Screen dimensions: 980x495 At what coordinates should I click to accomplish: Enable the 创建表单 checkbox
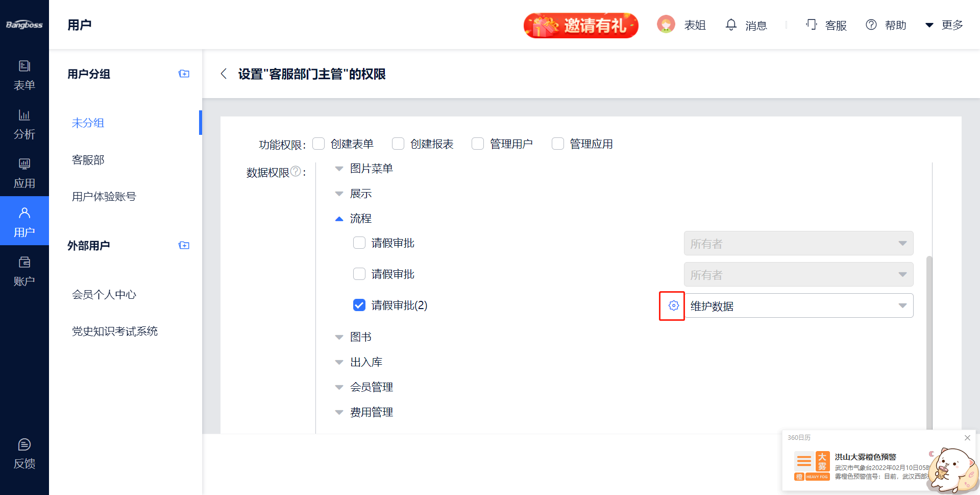point(318,144)
